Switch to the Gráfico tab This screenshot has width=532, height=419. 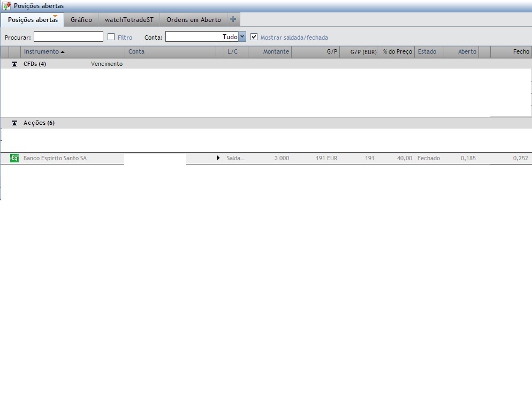pyautogui.click(x=81, y=20)
